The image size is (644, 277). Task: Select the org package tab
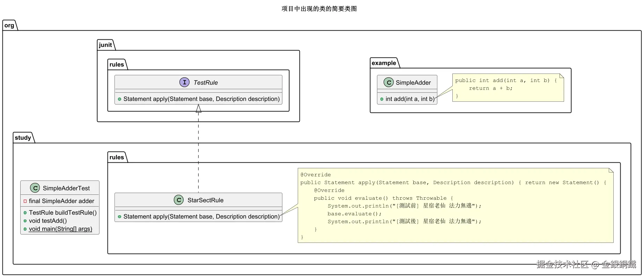click(10, 25)
